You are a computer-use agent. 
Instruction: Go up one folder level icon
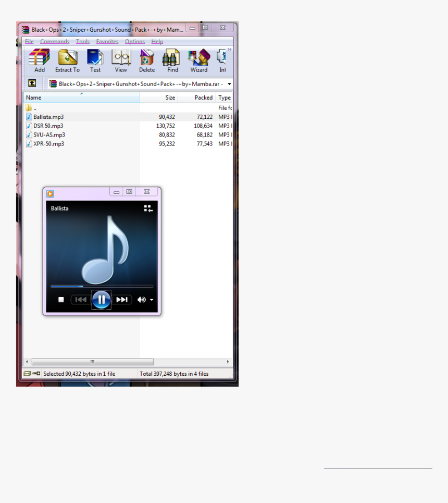[32, 83]
